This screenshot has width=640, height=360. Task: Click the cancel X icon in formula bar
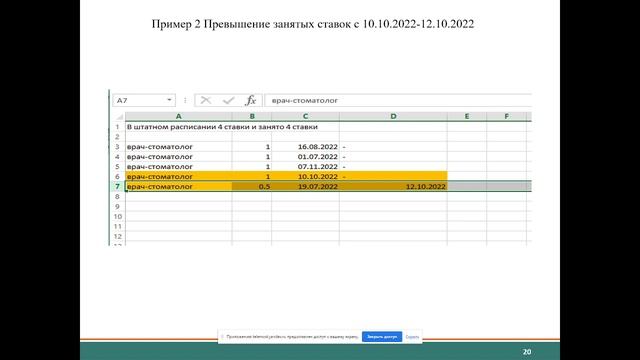[206, 100]
